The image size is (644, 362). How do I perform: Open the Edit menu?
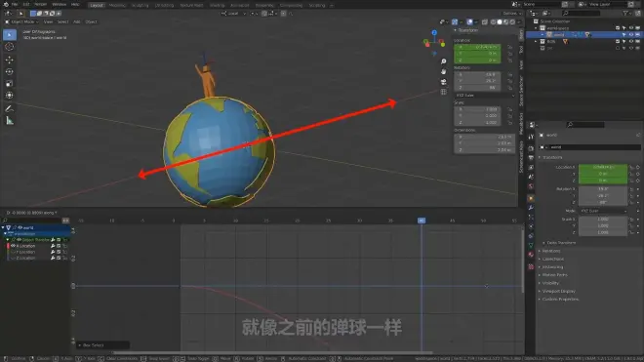tap(26, 4)
